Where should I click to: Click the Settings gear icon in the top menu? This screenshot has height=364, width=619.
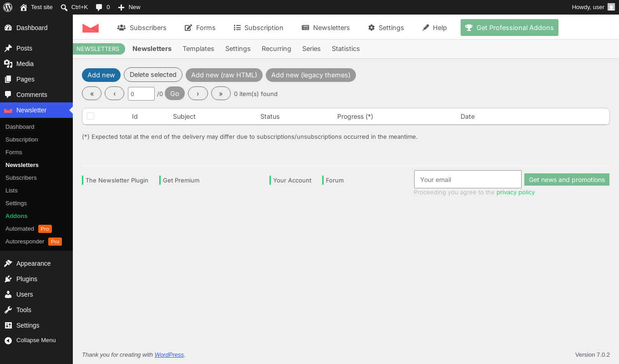click(371, 28)
